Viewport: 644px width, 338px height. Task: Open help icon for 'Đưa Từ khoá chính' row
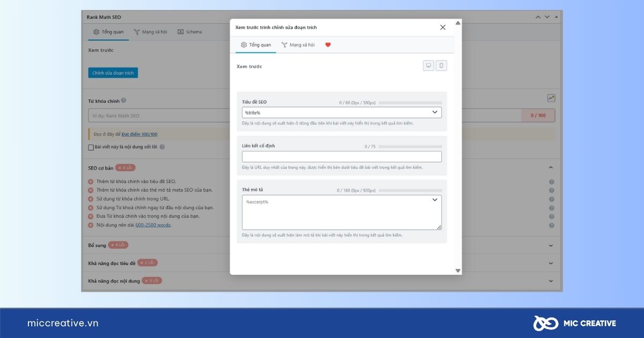point(552,216)
